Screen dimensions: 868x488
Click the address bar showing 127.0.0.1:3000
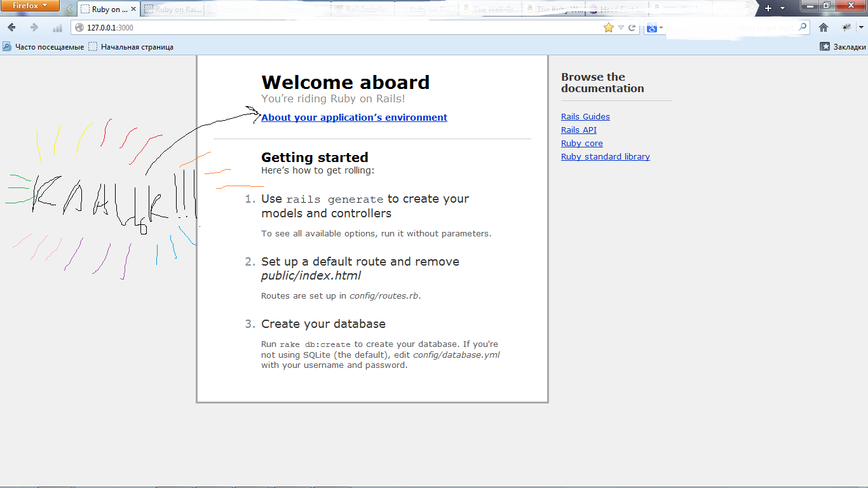pyautogui.click(x=318, y=27)
